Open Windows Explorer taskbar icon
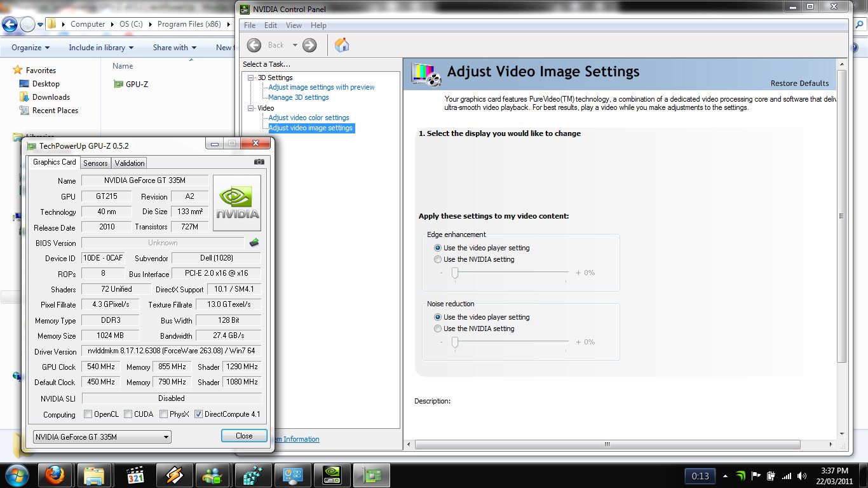Image resolution: width=868 pixels, height=488 pixels. pos(95,475)
